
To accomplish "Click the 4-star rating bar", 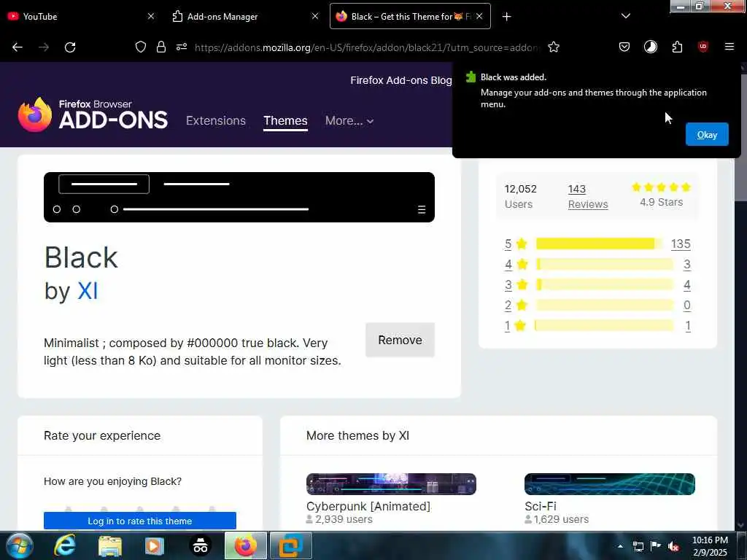I will coord(605,264).
